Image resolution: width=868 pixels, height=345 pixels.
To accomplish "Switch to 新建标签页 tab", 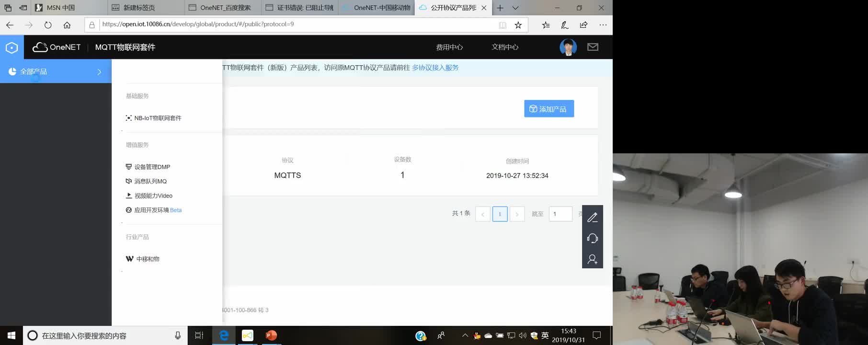I will tap(146, 8).
